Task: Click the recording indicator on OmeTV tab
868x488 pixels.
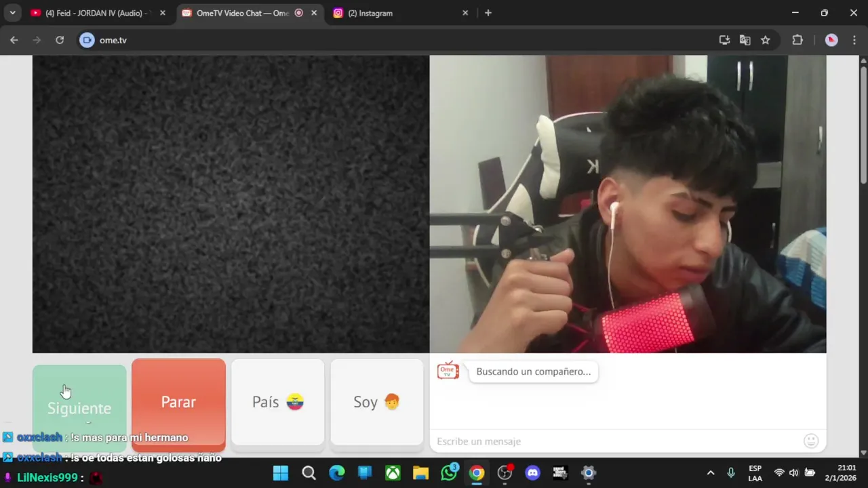Action: click(299, 13)
